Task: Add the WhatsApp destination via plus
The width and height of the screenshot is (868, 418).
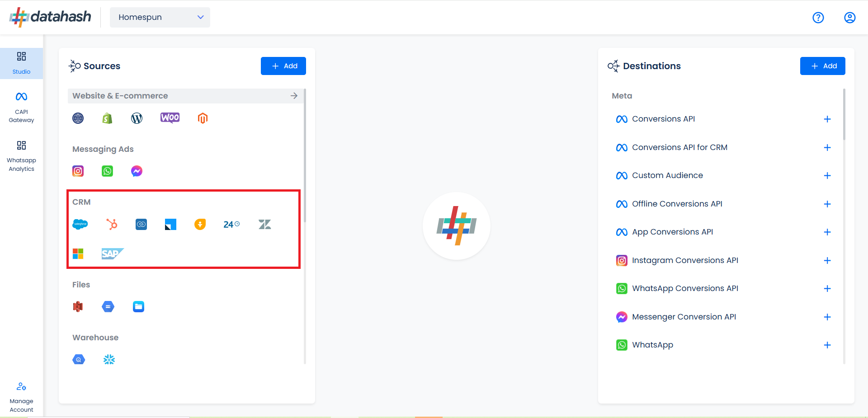Action: pyautogui.click(x=827, y=345)
